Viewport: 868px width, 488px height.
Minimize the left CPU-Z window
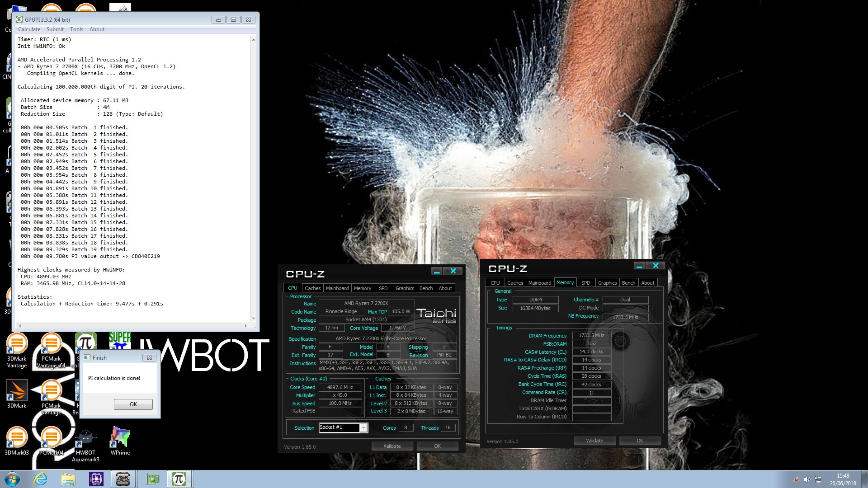[436, 271]
